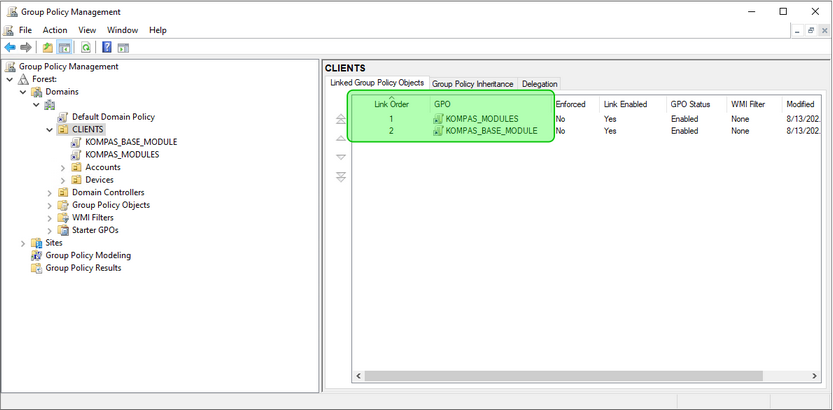
Task: Collapse the CLIENTS organizational unit
Action: pos(49,130)
